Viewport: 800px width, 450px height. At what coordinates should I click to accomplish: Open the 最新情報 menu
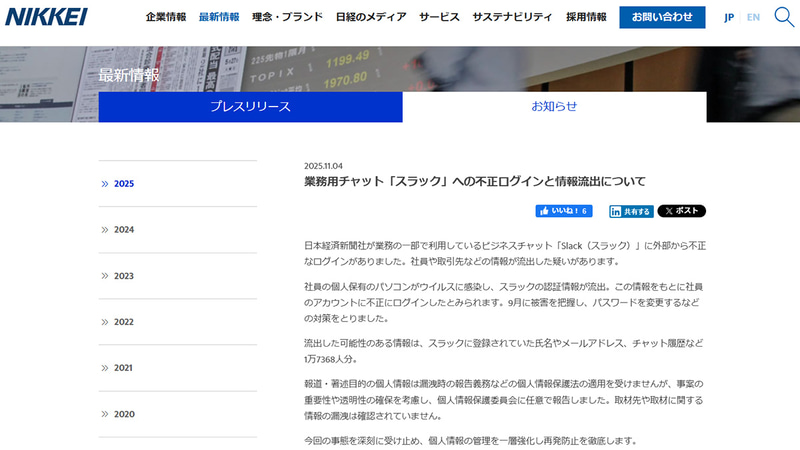pyautogui.click(x=219, y=17)
